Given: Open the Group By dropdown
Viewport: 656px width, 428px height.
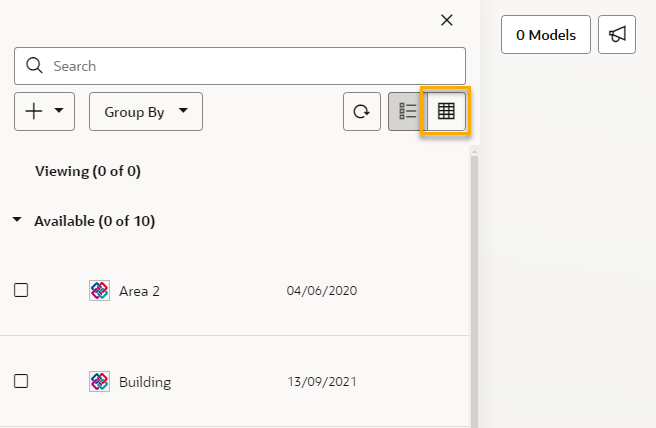Looking at the screenshot, I should pyautogui.click(x=146, y=112).
